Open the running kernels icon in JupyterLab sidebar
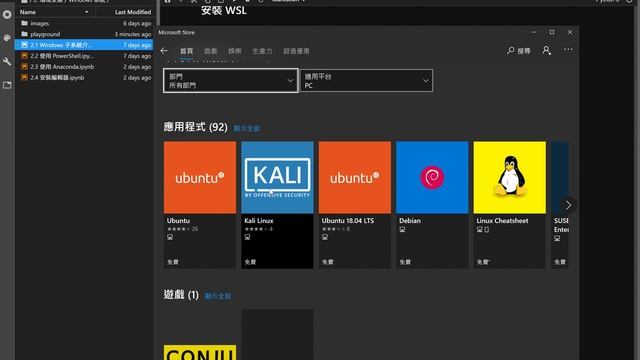 click(7, 15)
